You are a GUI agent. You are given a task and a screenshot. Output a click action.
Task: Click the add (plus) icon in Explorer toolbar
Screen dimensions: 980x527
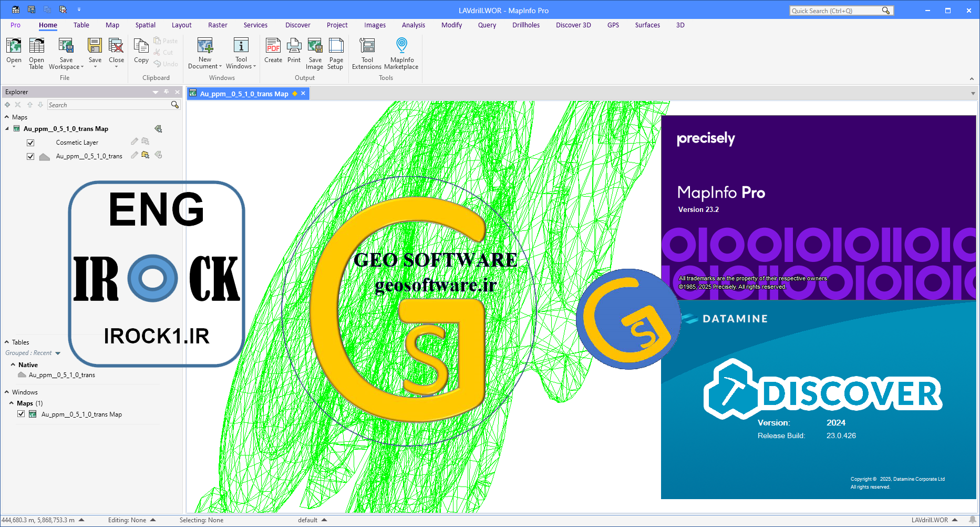coord(7,105)
